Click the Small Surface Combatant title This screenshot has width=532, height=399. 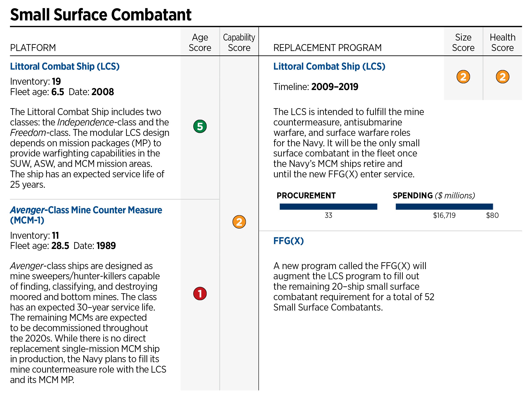[x=101, y=14]
